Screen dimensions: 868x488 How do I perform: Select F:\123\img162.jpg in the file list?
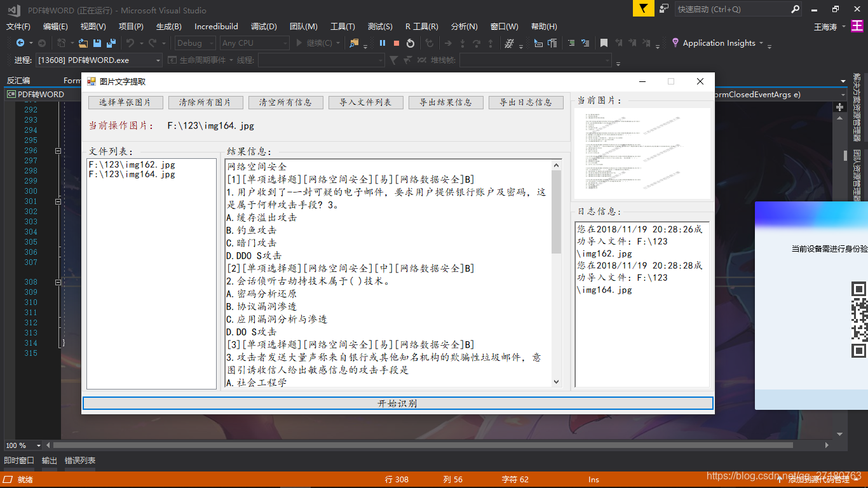point(132,165)
